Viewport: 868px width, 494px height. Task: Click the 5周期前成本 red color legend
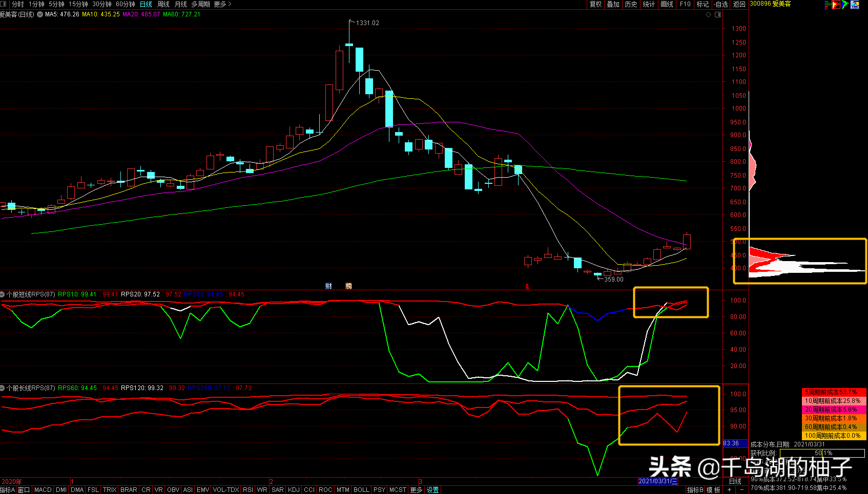tap(834, 392)
